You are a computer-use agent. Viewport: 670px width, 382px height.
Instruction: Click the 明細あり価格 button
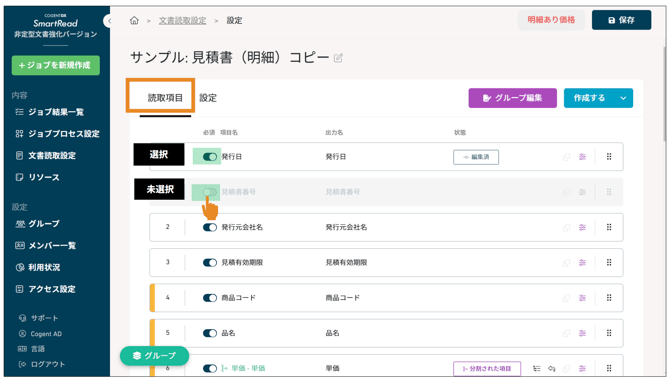[551, 20]
